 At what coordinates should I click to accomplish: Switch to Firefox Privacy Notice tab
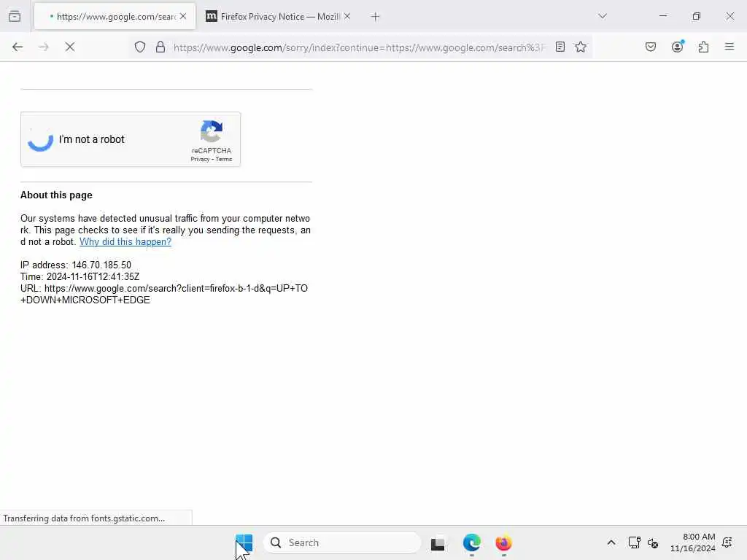[x=279, y=17]
